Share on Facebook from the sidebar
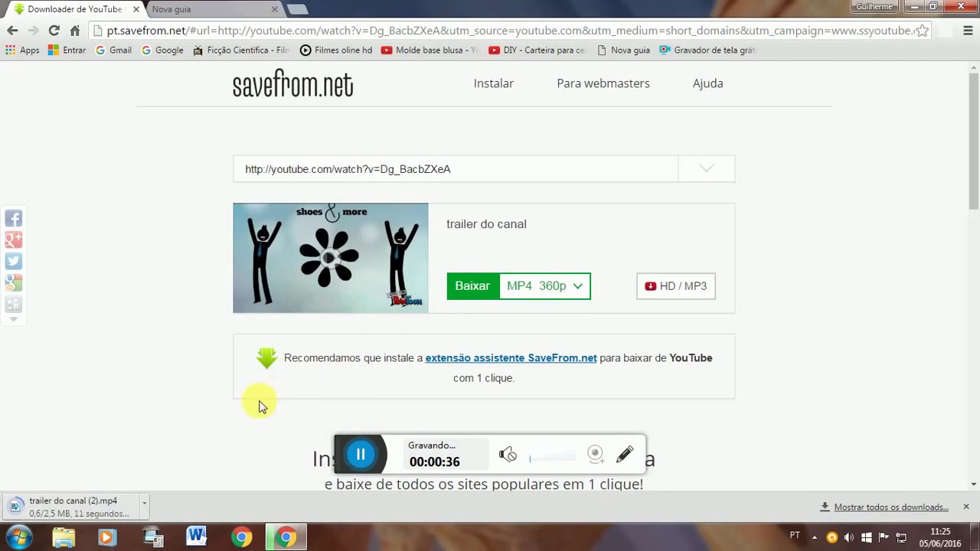Viewport: 980px width, 551px height. 14,219
